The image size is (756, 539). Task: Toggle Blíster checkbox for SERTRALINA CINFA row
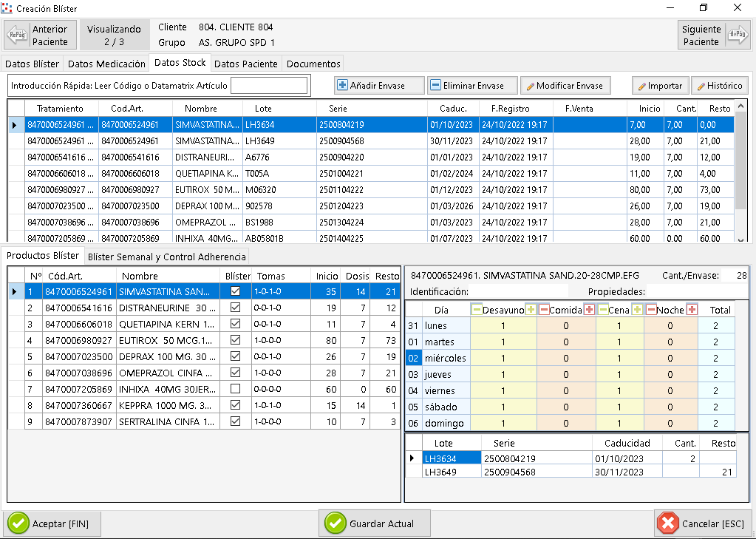coord(235,421)
